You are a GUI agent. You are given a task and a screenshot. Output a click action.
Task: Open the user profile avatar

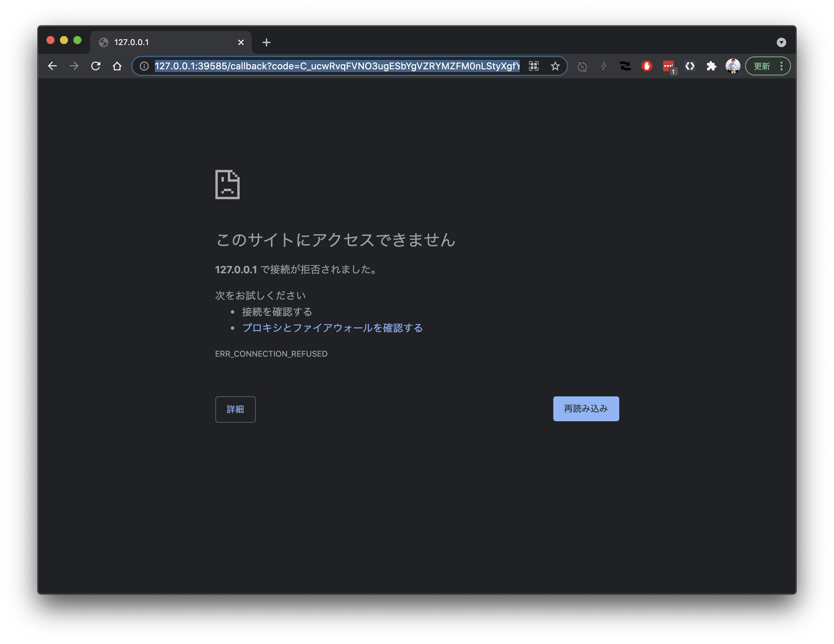pyautogui.click(x=732, y=66)
